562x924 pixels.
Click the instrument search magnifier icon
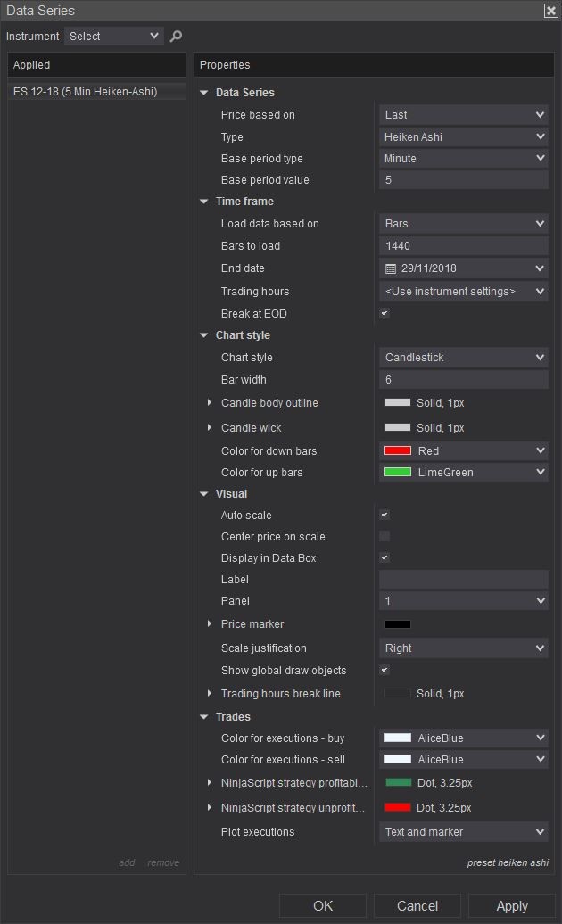click(x=176, y=37)
